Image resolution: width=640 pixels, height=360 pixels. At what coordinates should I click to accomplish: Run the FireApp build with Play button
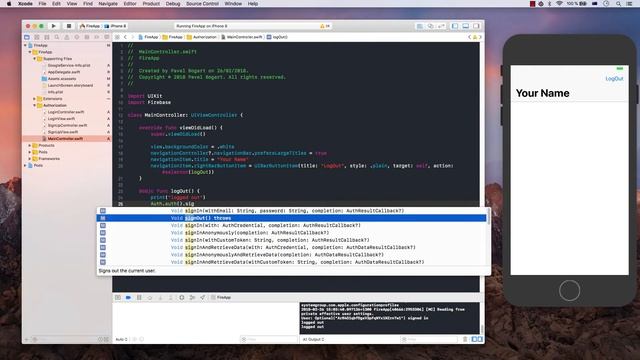53,26
